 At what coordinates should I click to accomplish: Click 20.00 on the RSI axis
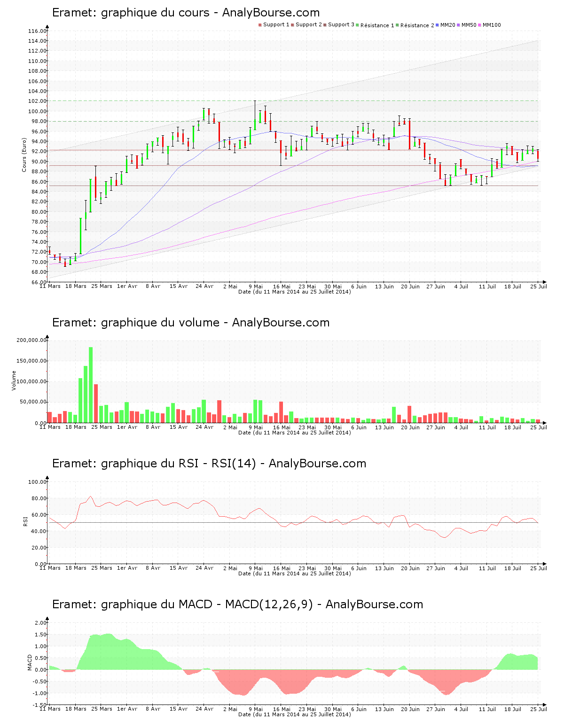point(39,548)
